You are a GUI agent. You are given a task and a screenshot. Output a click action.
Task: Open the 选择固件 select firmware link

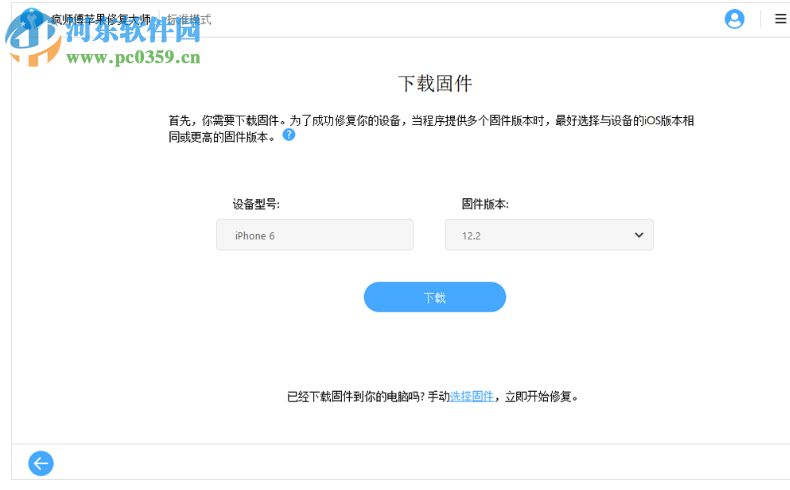coord(472,397)
